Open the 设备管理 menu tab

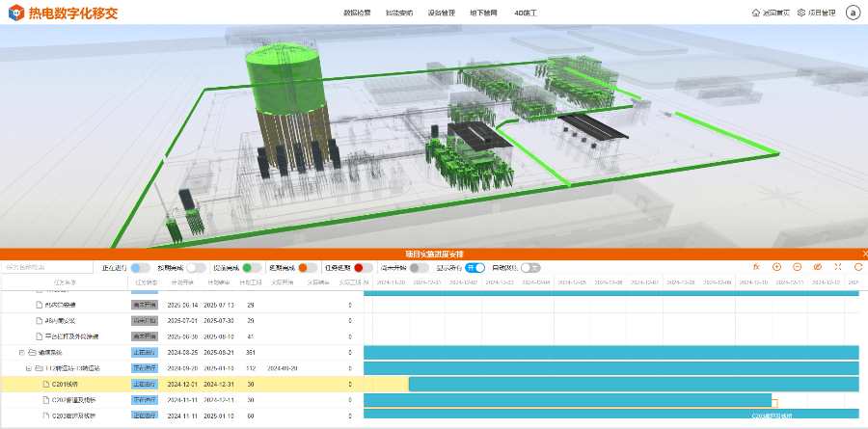441,13
